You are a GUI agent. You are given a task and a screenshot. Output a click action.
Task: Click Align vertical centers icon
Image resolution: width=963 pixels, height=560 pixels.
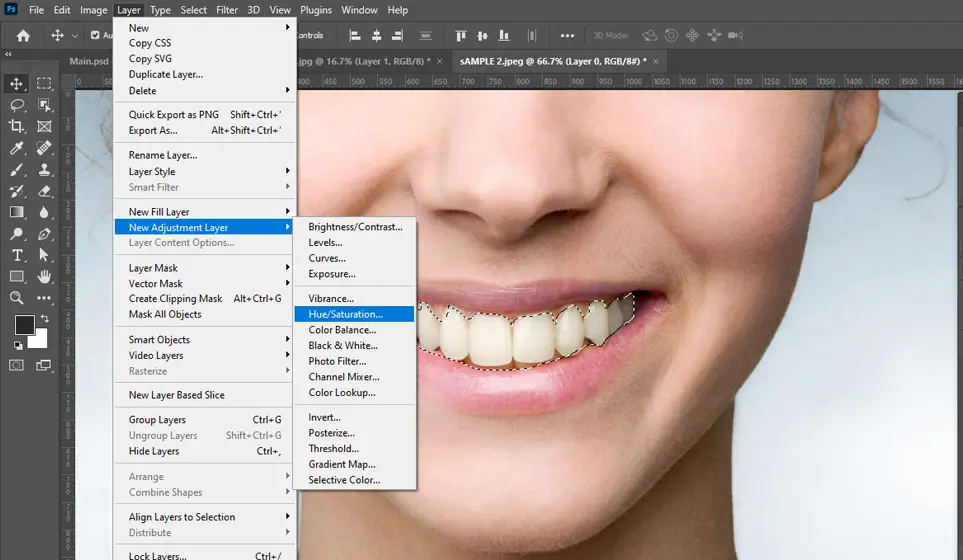coord(482,36)
